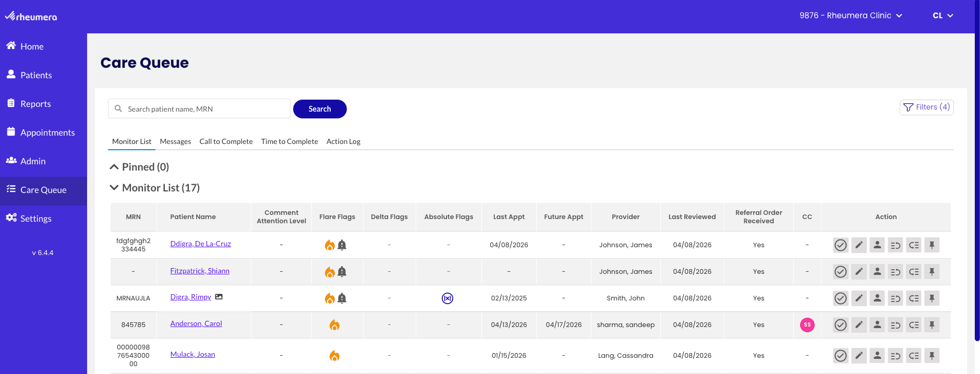Go to Home in the sidebar
The height and width of the screenshot is (374, 980).
pos(43,46)
